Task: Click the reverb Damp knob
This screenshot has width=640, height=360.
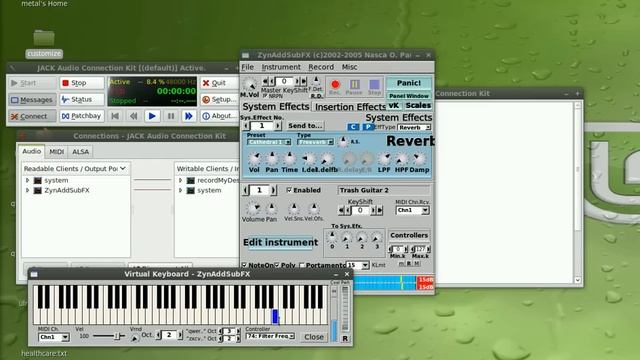Action: [x=419, y=158]
